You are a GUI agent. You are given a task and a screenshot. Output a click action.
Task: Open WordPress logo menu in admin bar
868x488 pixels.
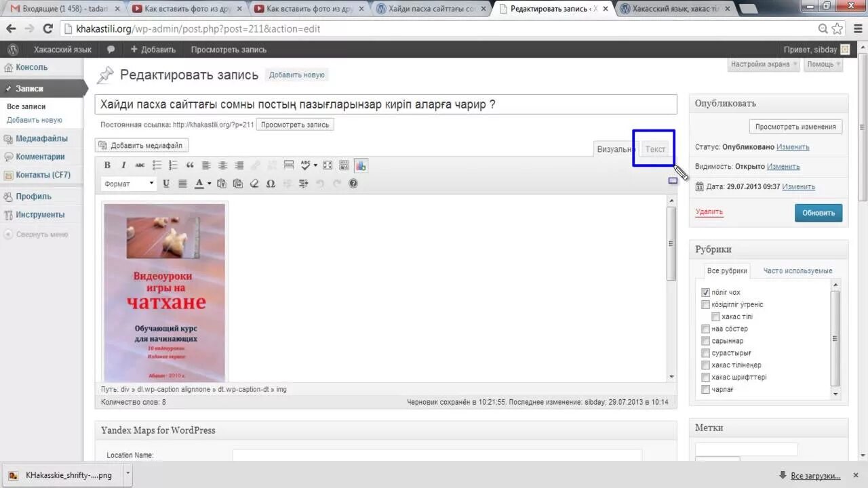coord(13,49)
